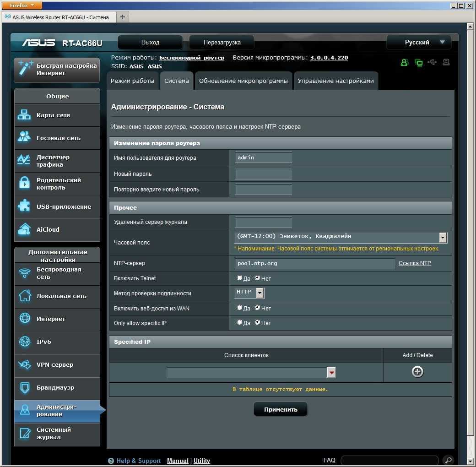Click the plus icon to add client
Image resolution: width=476 pixels, height=467 pixels.
(417, 372)
